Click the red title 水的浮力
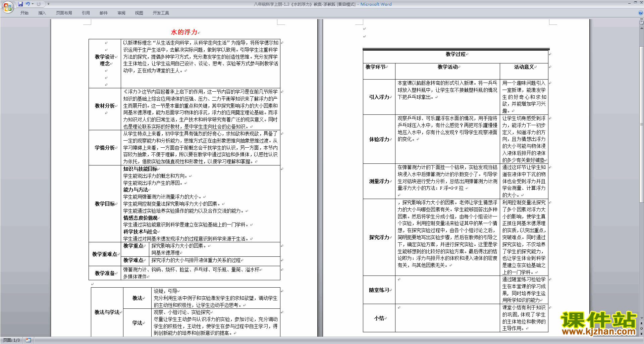 click(184, 32)
